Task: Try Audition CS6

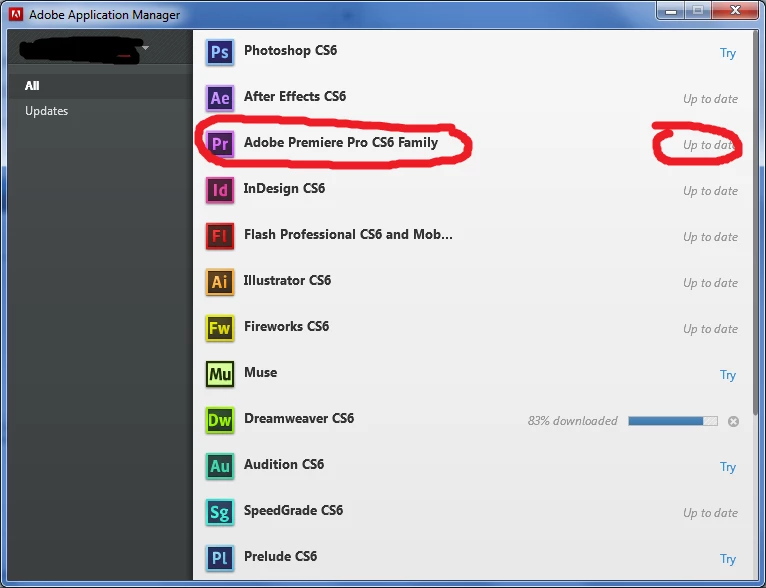Action: [x=727, y=467]
